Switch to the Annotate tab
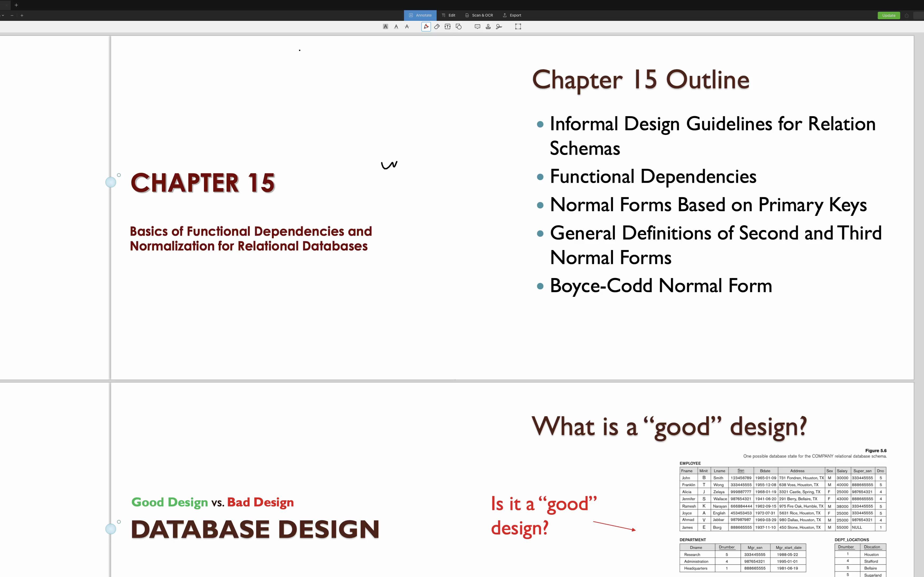 point(420,15)
